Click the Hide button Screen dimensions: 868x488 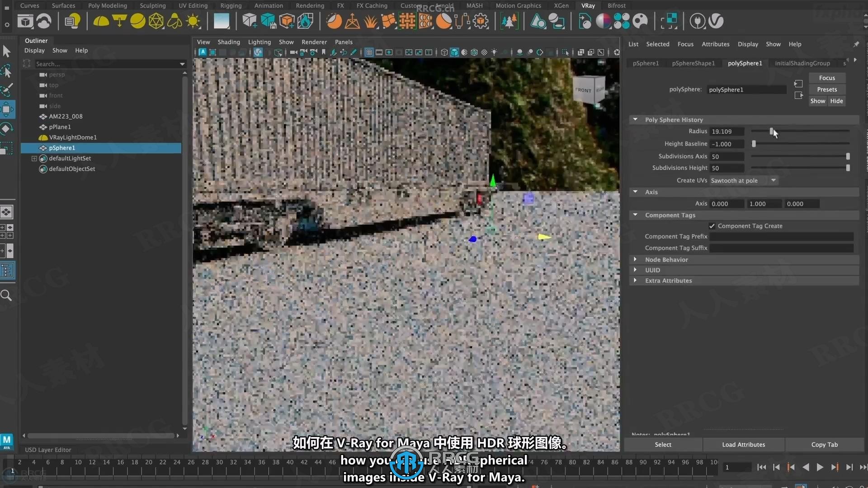coord(836,101)
